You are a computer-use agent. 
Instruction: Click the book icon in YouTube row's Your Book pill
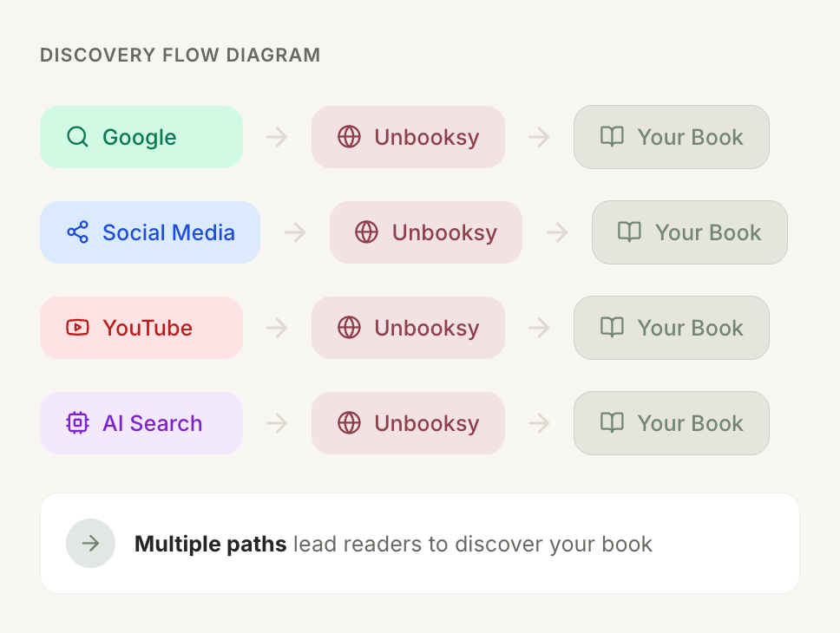point(612,327)
